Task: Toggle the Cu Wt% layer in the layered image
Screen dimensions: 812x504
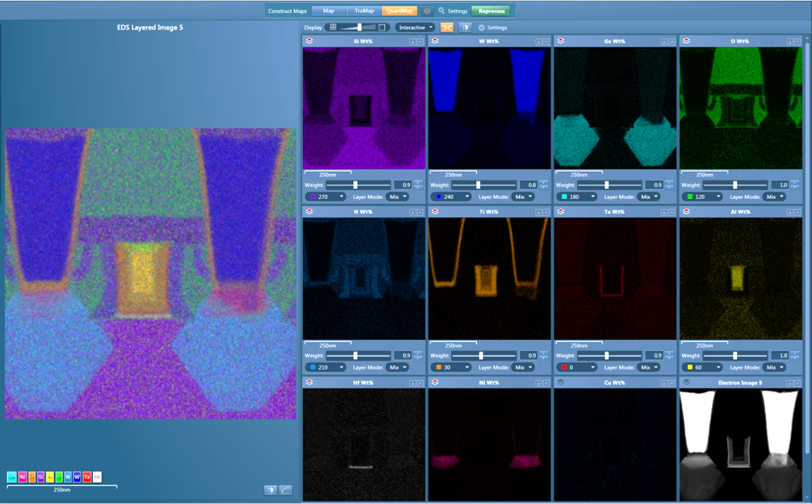Action: [561, 383]
